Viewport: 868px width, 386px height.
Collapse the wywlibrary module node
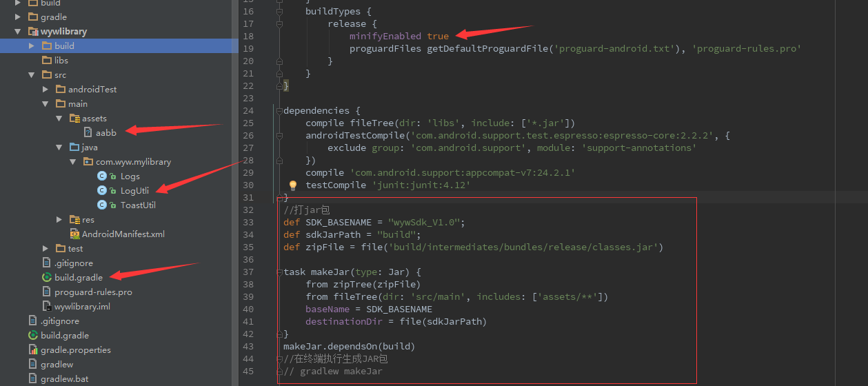18,31
